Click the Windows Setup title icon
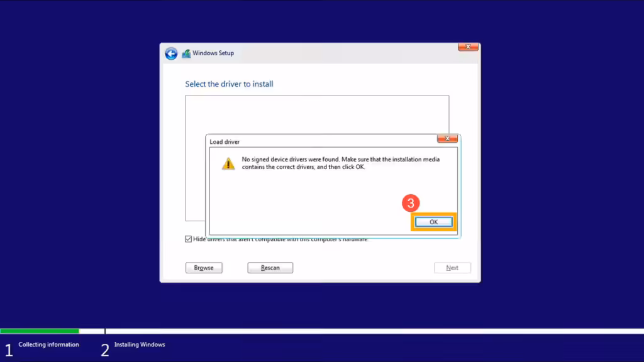The height and width of the screenshot is (362, 644). 186,53
